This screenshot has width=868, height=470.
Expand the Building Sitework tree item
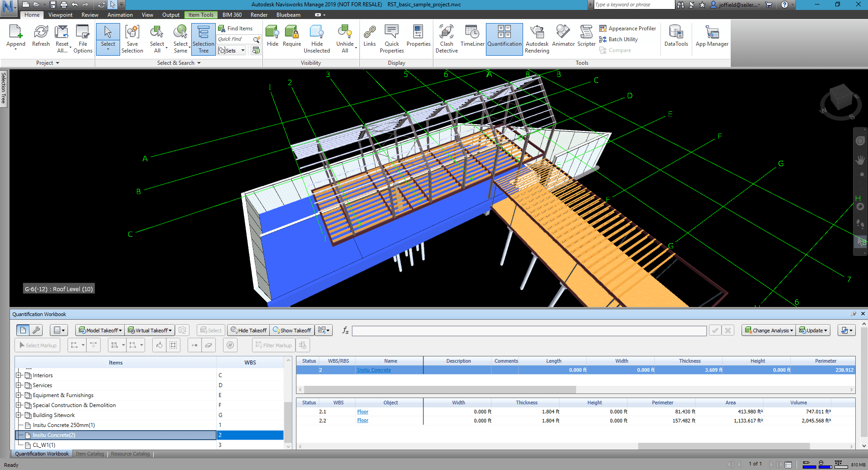click(19, 415)
